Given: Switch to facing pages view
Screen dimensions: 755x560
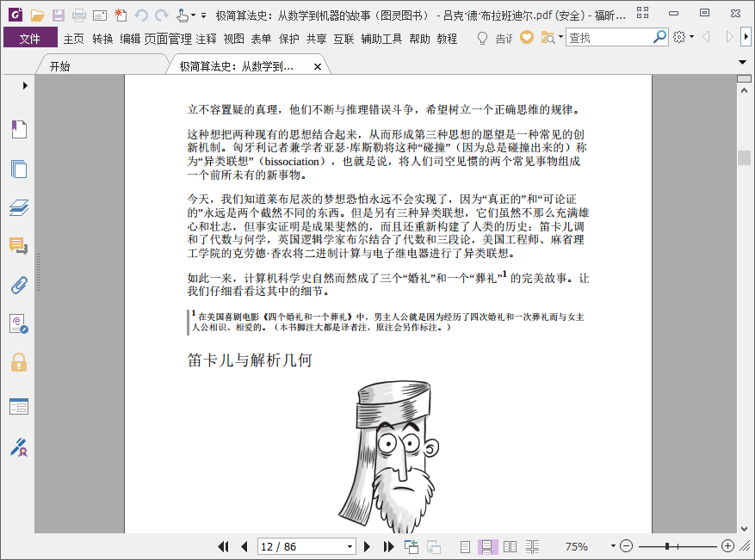Looking at the screenshot, I should click(510, 546).
